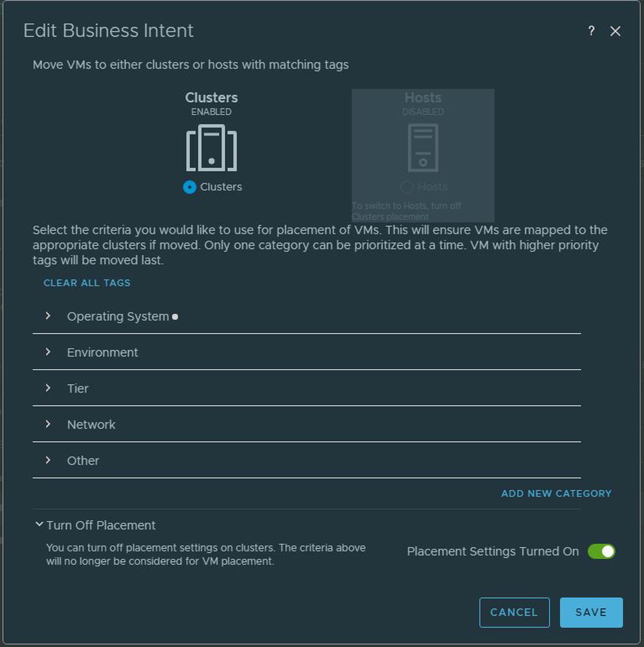This screenshot has width=644, height=647.
Task: Click the Cancel button
Action: point(514,612)
